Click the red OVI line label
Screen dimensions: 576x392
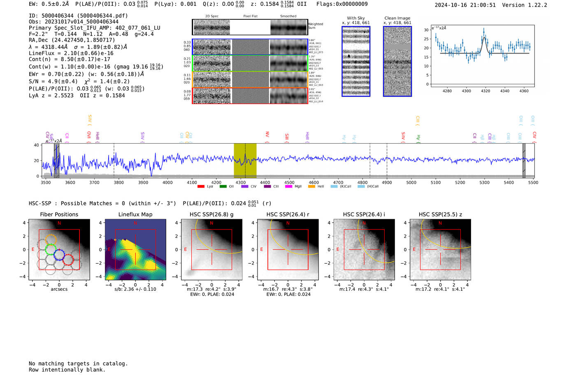[89, 137]
